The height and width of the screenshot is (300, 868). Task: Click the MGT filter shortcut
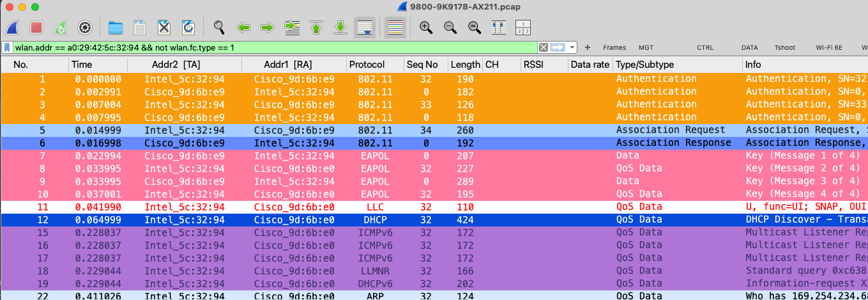(x=646, y=47)
